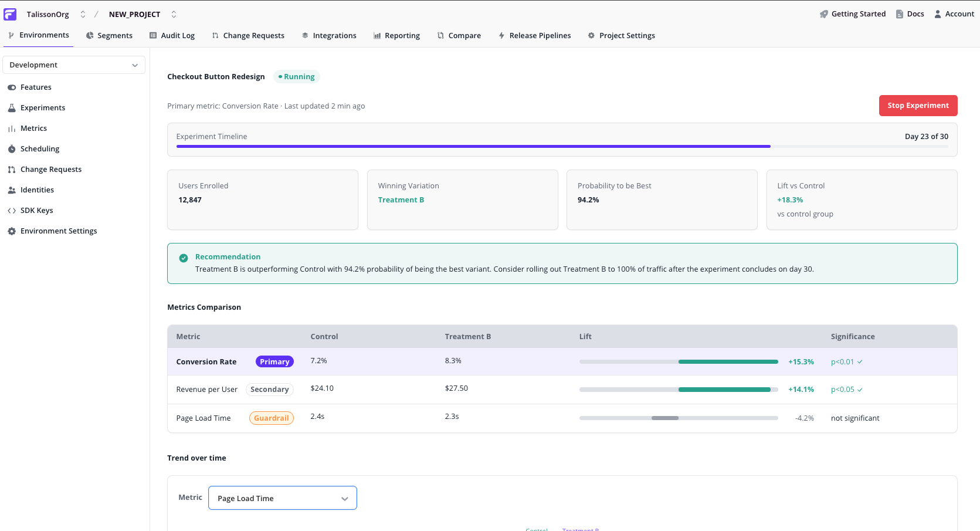The height and width of the screenshot is (531, 980).
Task: Expand the NEW_PROJECT switcher chevron
Action: (x=173, y=13)
